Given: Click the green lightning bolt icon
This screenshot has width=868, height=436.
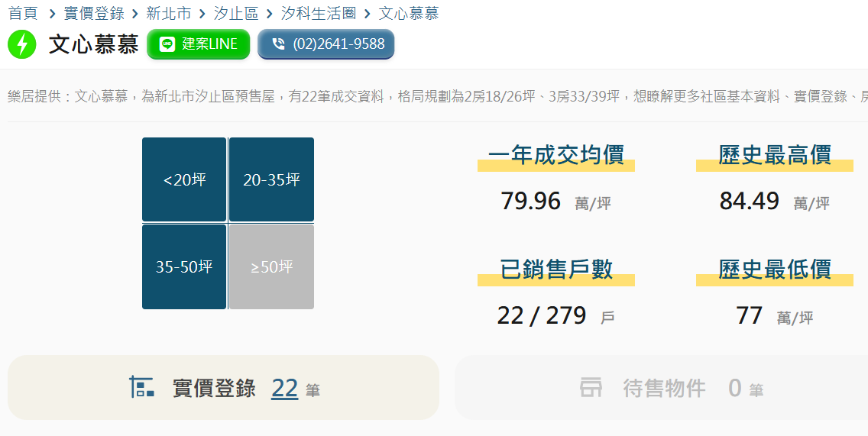Looking at the screenshot, I should 21,44.
